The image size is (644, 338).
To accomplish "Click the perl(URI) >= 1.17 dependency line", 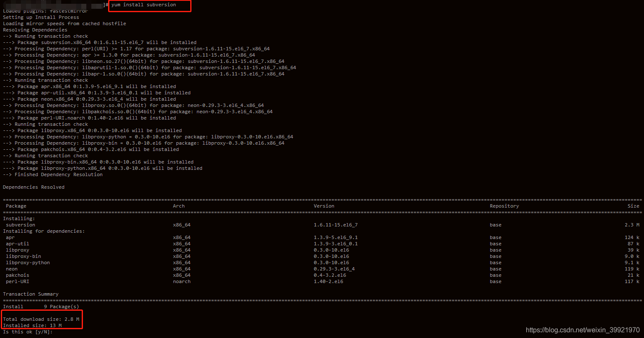I will point(136,49).
